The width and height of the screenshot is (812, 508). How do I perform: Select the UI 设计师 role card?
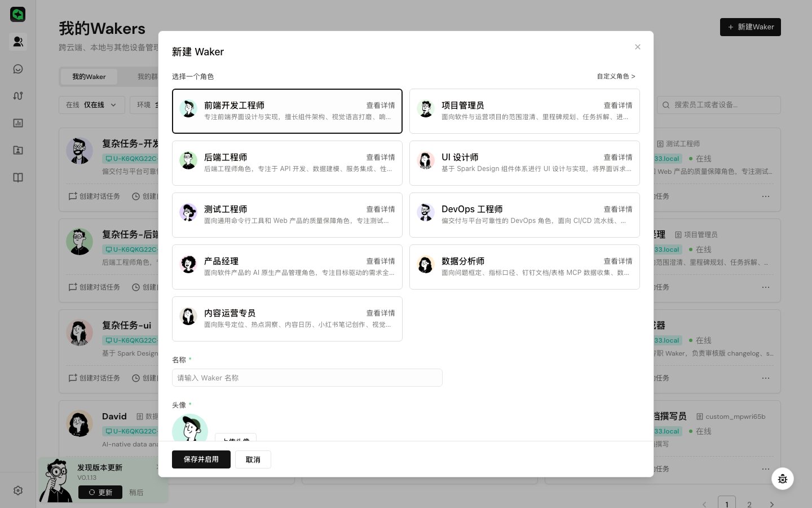coord(524,163)
